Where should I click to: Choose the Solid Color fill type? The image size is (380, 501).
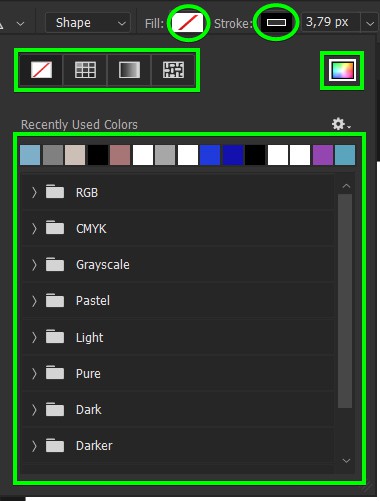(x=85, y=70)
